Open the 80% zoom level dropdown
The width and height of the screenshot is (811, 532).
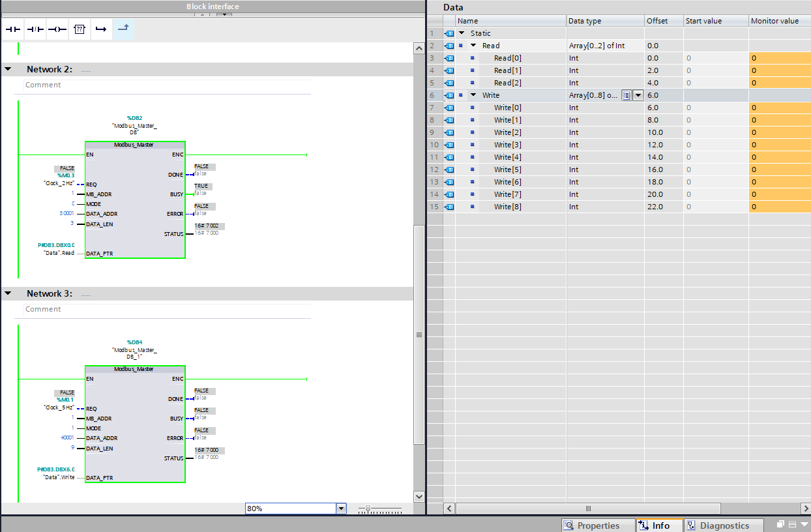coord(341,509)
